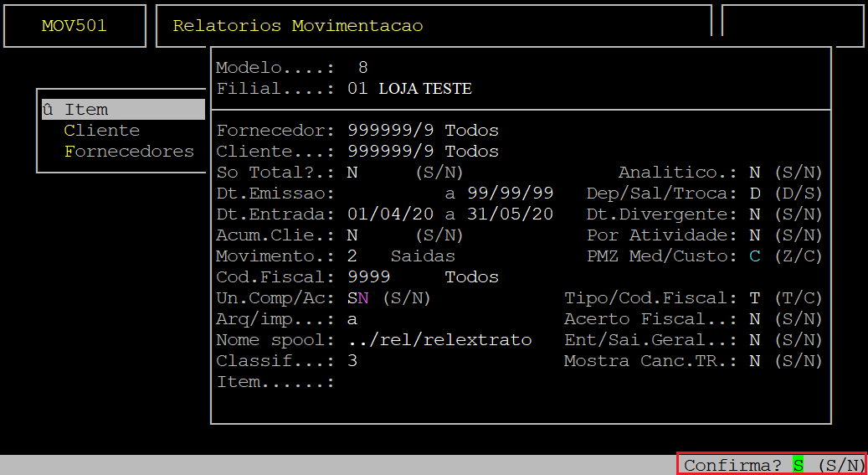Click the (Z/C) hint after PMZ Med/Custo
The width and height of the screenshot is (868, 475).
point(798,256)
